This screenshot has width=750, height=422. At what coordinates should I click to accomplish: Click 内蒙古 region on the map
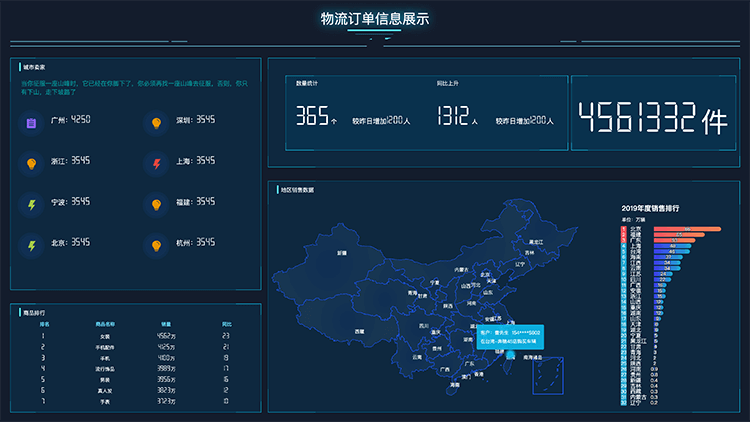462,270
